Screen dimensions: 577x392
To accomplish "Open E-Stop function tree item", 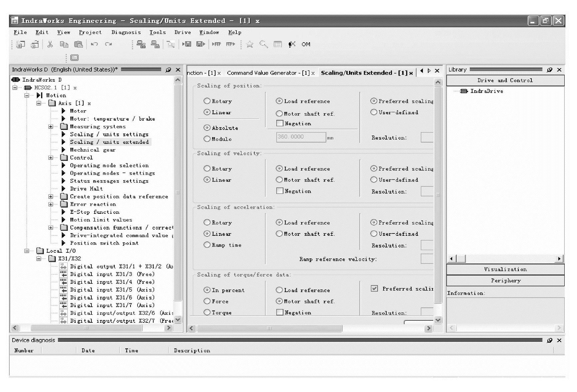I will 95,212.
